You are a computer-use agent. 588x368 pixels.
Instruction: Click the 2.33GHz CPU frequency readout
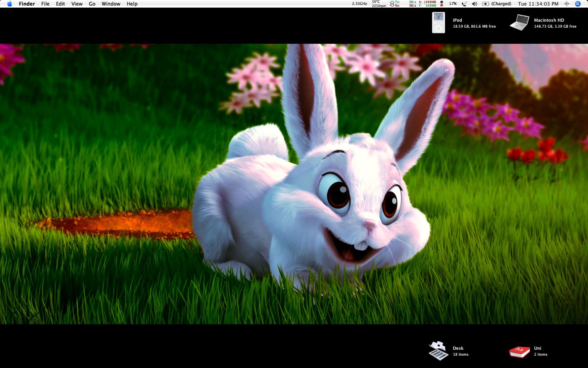point(359,4)
